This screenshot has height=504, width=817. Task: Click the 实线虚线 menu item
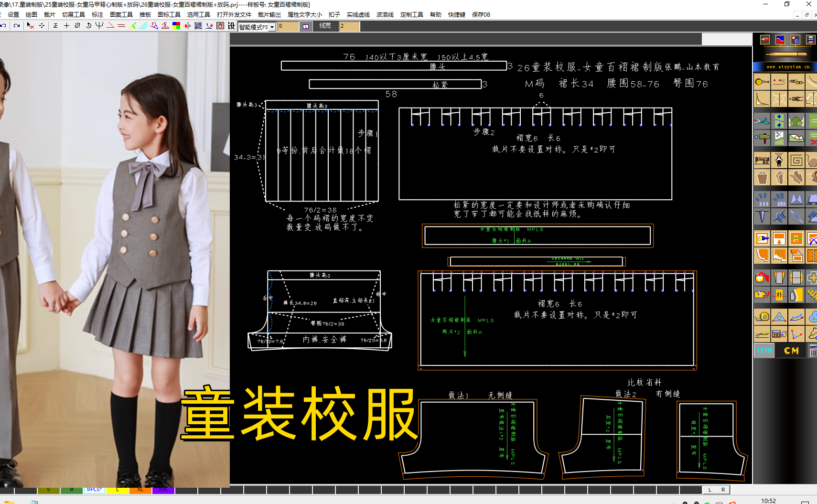tap(358, 15)
